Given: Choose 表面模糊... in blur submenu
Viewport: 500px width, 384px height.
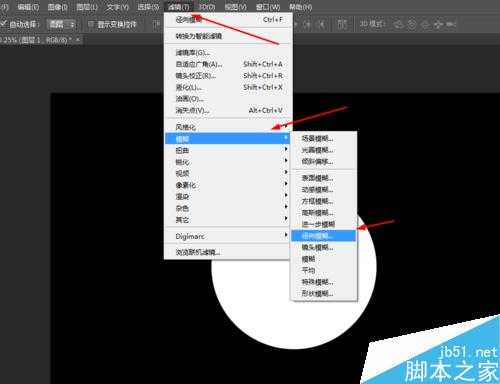Looking at the screenshot, I should coord(324,178).
